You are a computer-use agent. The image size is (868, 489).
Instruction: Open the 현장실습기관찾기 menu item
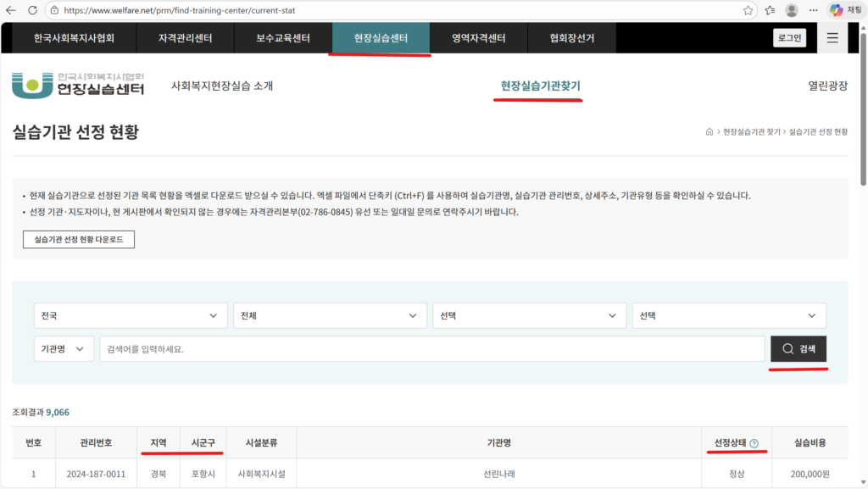537,86
